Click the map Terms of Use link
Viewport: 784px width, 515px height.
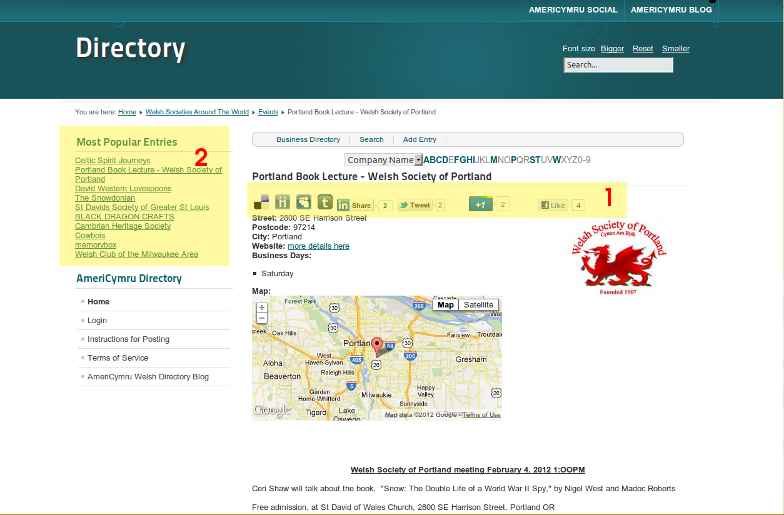coord(481,415)
